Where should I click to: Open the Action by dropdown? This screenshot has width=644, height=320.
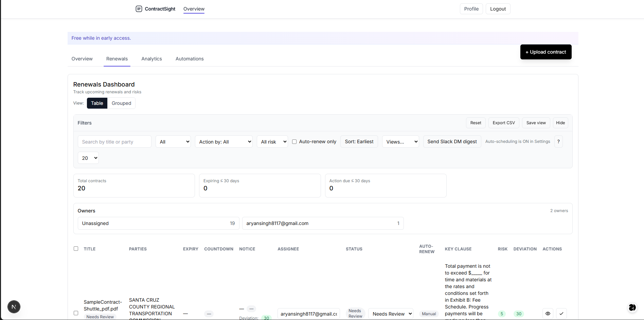(x=223, y=142)
